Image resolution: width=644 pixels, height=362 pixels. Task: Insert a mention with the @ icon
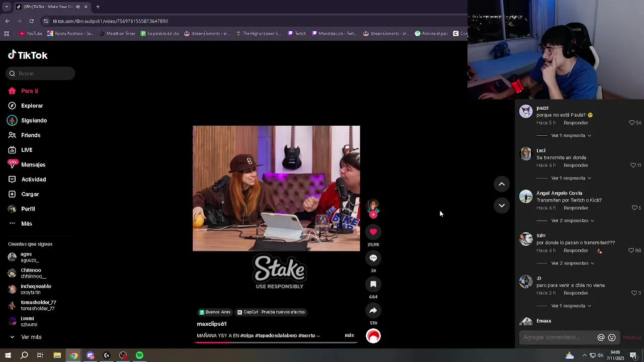click(601, 338)
